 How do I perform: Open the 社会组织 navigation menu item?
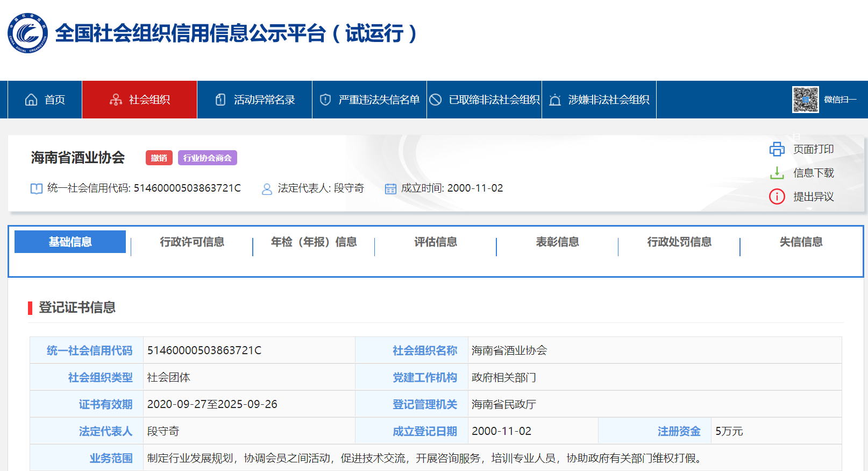tap(140, 100)
